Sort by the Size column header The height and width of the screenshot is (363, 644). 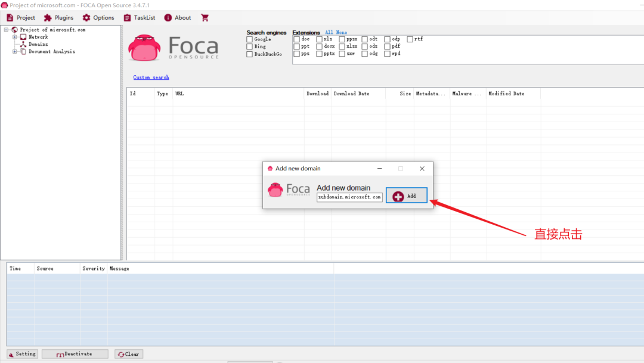[400, 94]
